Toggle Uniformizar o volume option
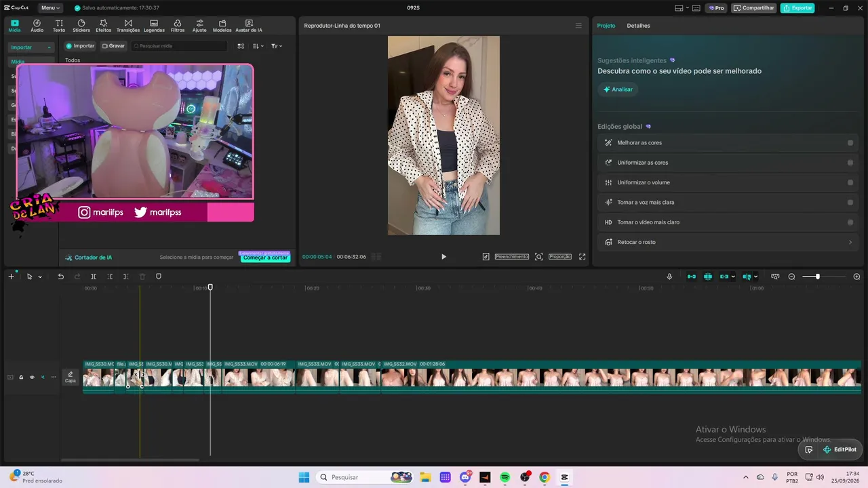This screenshot has width=868, height=488. click(x=850, y=182)
